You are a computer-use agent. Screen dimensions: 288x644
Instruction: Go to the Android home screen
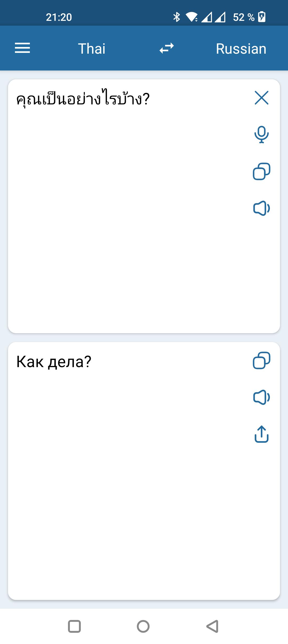[x=143, y=626]
